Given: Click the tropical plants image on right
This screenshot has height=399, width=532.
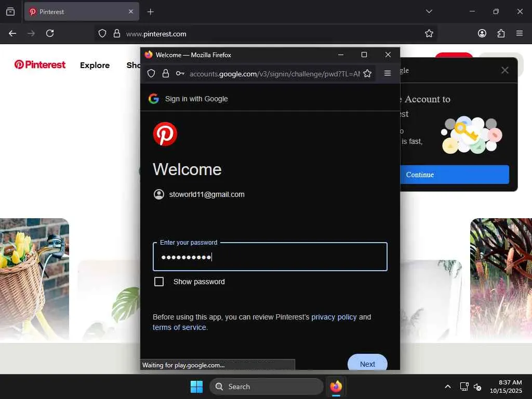Looking at the screenshot, I should 501,280.
